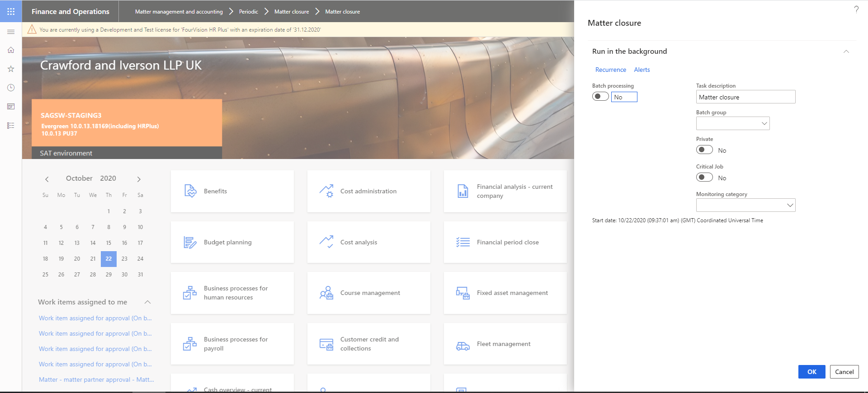The image size is (868, 393).
Task: Open the Benefits workspace tile
Action: [x=232, y=191]
